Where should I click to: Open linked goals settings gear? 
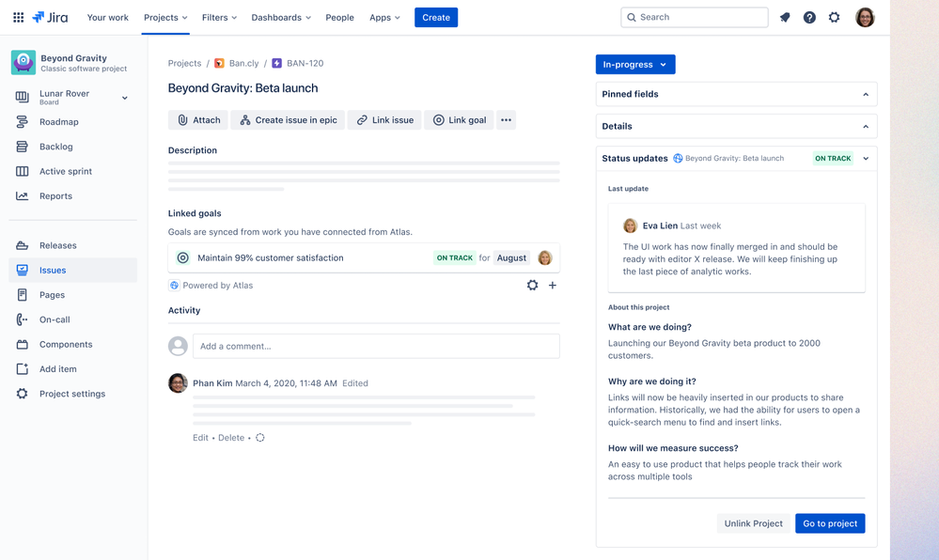pos(532,285)
